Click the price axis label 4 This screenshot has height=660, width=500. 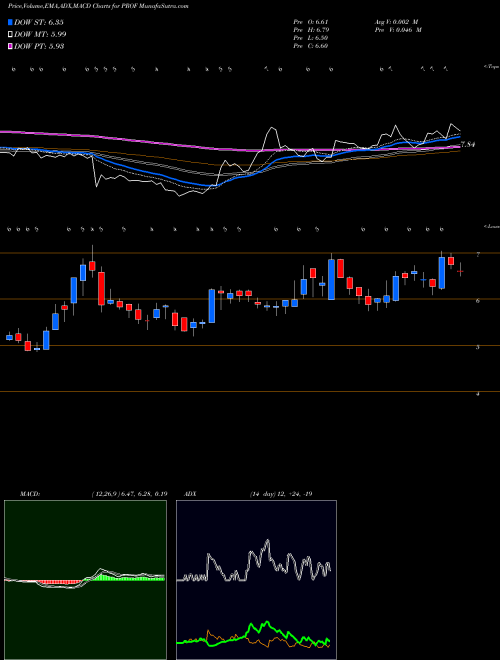pos(478,394)
